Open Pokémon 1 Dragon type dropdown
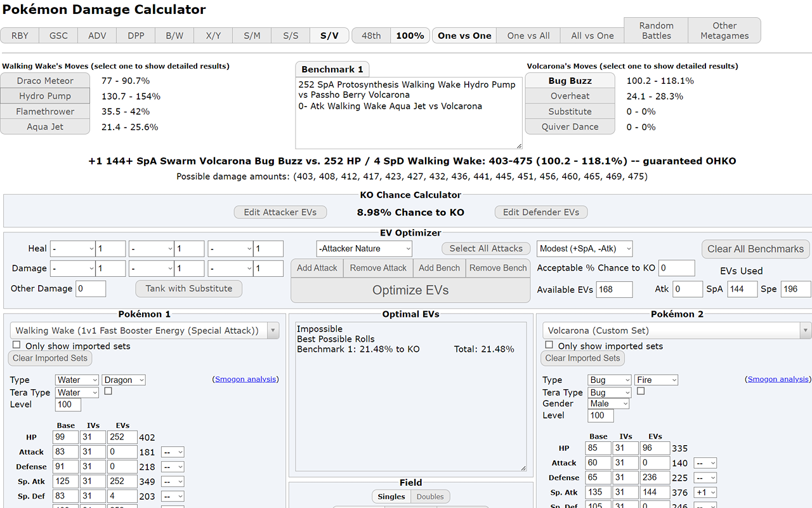This screenshot has height=508, width=812. click(x=124, y=380)
